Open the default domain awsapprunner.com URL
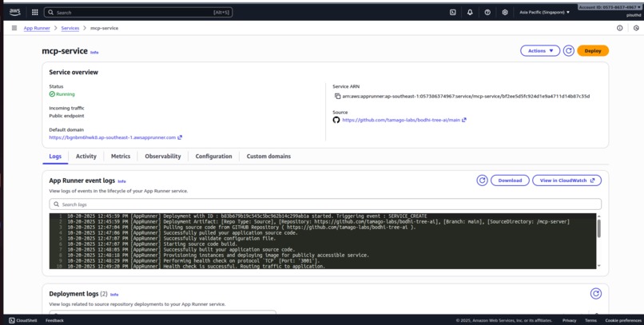 click(112, 137)
